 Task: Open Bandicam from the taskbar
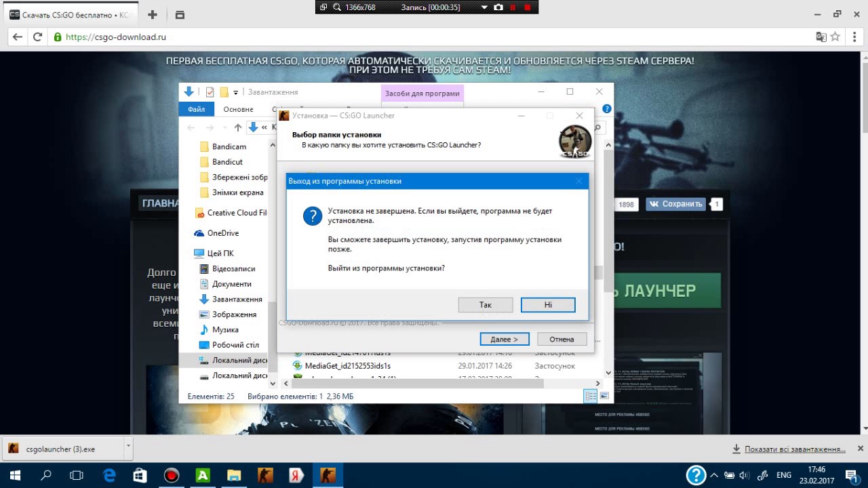(171, 475)
